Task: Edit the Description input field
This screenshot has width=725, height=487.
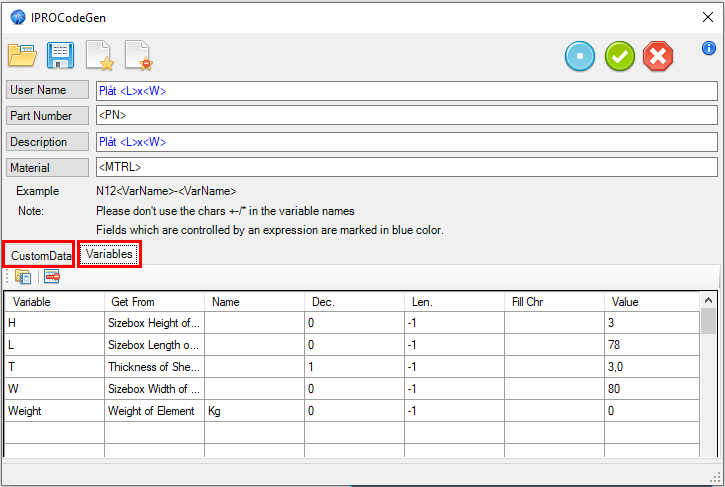Action: click(407, 142)
